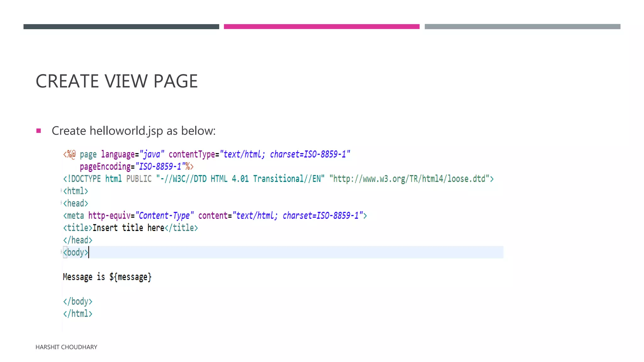The width and height of the screenshot is (644, 362).
Task: Click the footer text HARSHIT CHOUDHARY
Action: coord(66,347)
